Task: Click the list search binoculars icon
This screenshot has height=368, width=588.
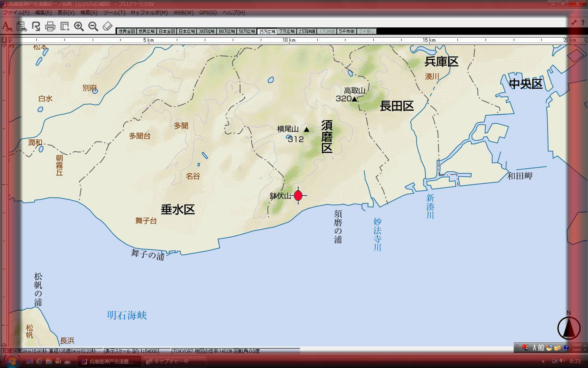Action: (x=22, y=27)
